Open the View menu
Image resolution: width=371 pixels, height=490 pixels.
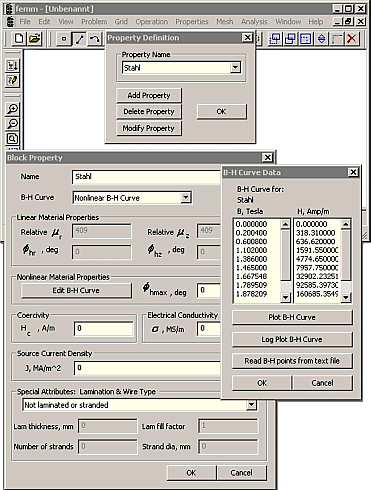pos(66,22)
